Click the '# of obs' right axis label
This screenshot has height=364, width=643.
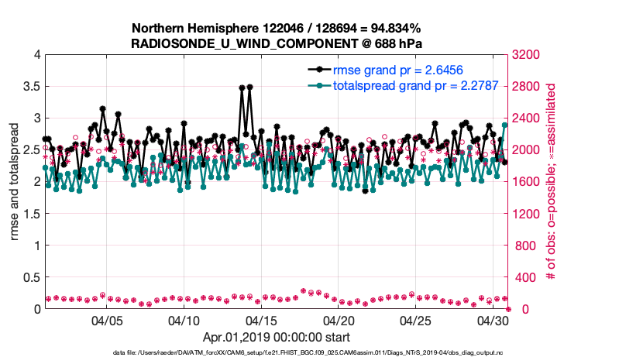click(552, 182)
